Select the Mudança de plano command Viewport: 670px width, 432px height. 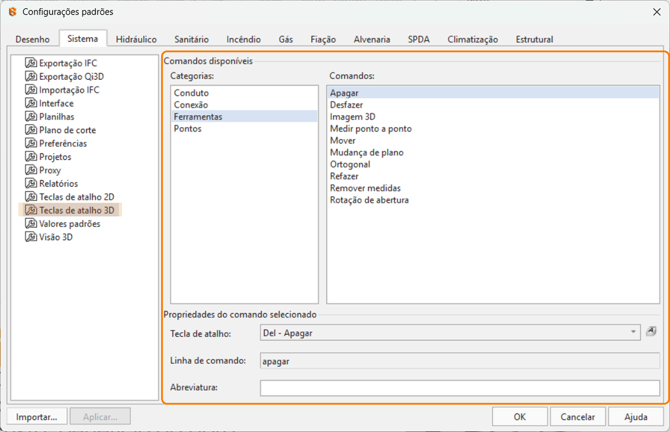[x=494, y=153]
